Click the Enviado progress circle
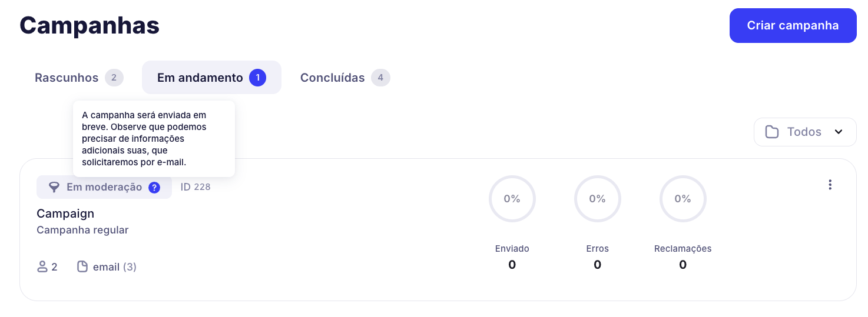868x317 pixels. click(x=512, y=199)
